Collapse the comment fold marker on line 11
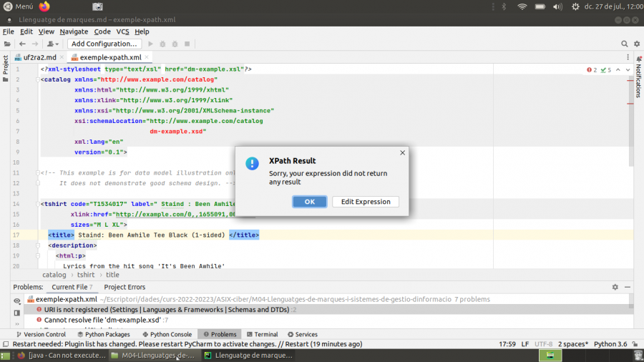This screenshot has height=362, width=644. tap(38, 173)
